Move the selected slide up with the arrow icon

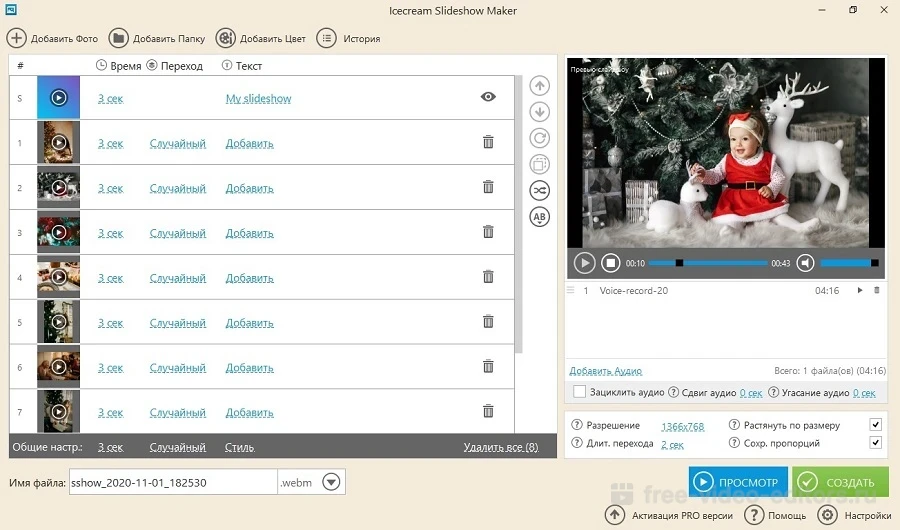click(540, 86)
